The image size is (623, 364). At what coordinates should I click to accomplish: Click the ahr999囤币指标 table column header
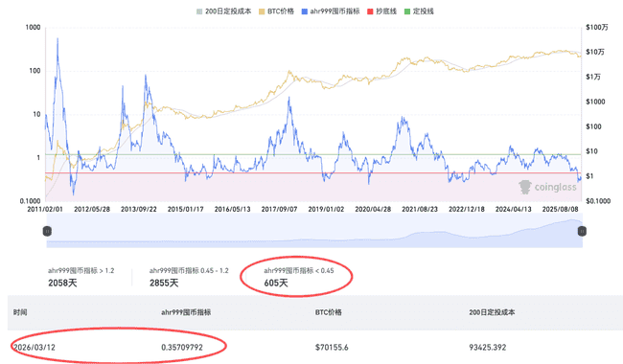point(186,312)
